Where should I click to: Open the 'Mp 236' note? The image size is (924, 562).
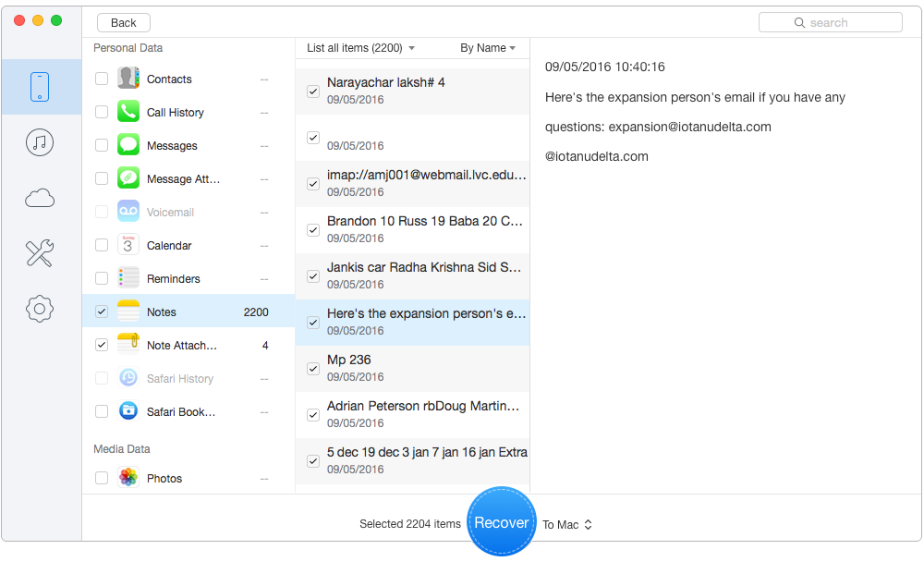click(x=412, y=369)
